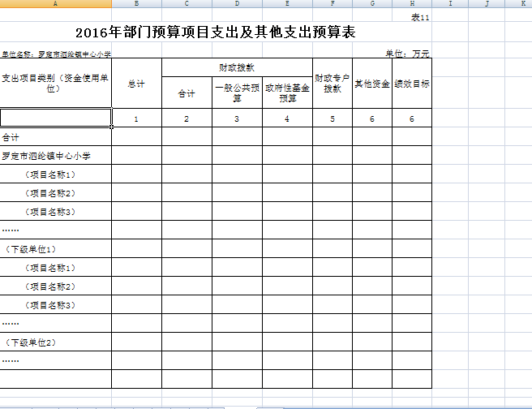Select the 绩效目标 header cell
Image resolution: width=532 pixels, height=409 pixels.
point(412,83)
